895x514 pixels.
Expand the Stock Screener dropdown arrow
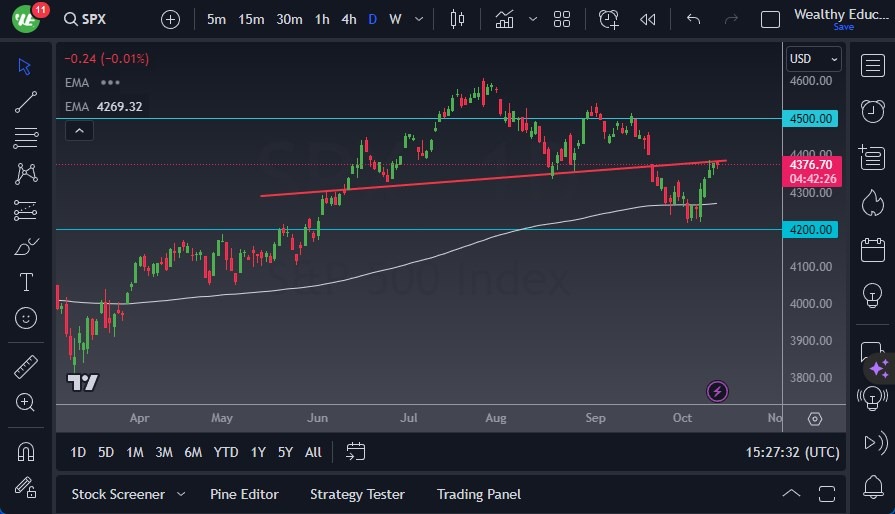tap(181, 494)
